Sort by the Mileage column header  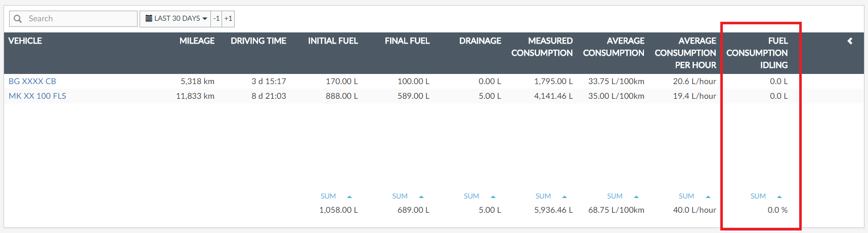pos(197,41)
